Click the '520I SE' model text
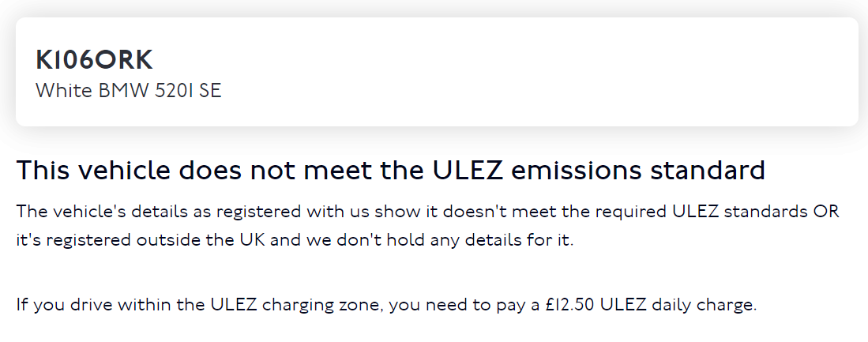868x342 pixels. coord(188,91)
